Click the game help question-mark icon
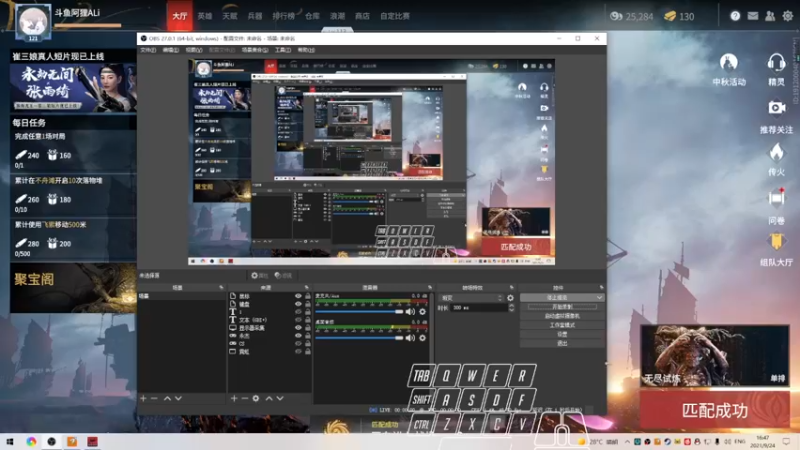 tap(735, 16)
